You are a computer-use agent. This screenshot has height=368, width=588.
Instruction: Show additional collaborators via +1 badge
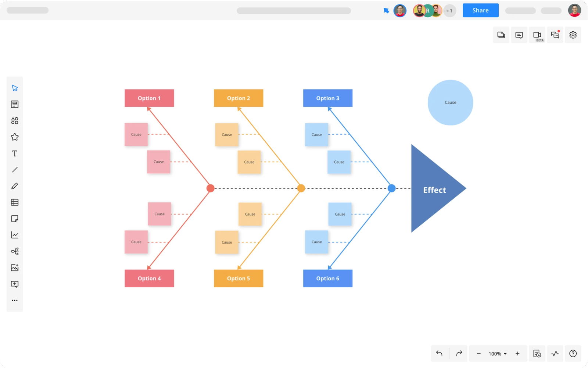(449, 11)
